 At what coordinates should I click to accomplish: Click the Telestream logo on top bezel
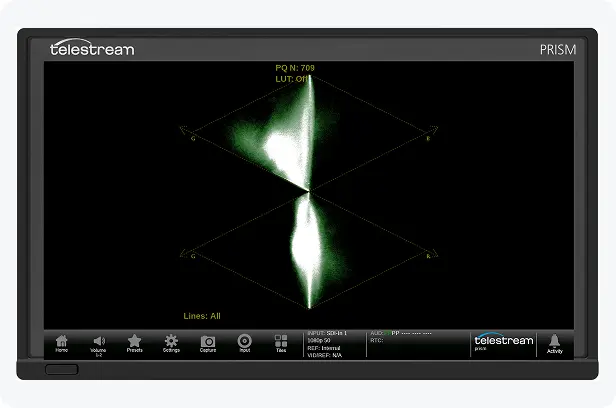(92, 48)
